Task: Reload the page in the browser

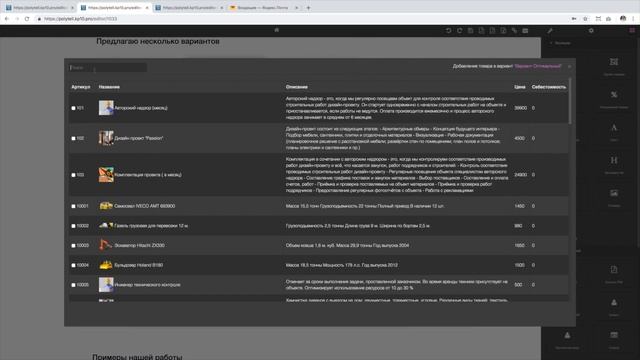Action: click(x=27, y=19)
